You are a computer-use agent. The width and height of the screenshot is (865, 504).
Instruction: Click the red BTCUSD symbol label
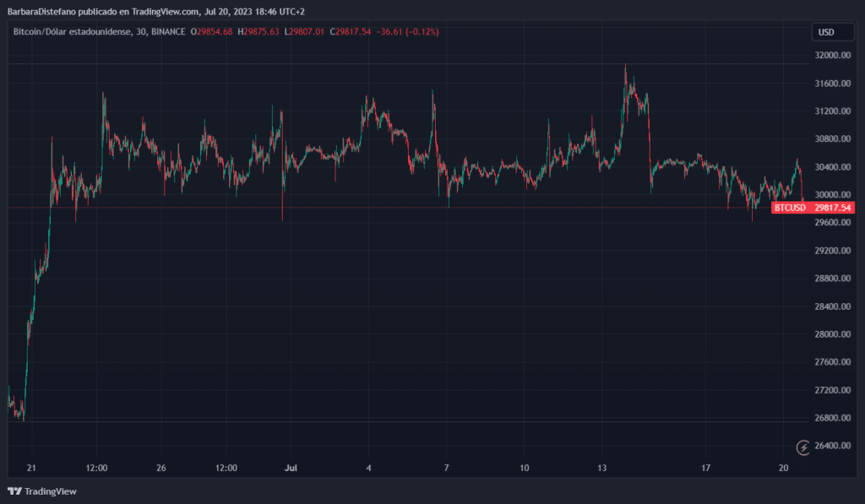tap(790, 208)
